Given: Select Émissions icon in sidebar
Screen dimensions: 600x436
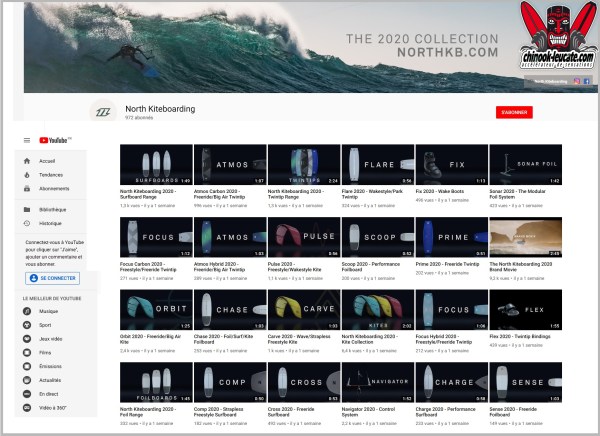Looking at the screenshot, I should tap(27, 366).
